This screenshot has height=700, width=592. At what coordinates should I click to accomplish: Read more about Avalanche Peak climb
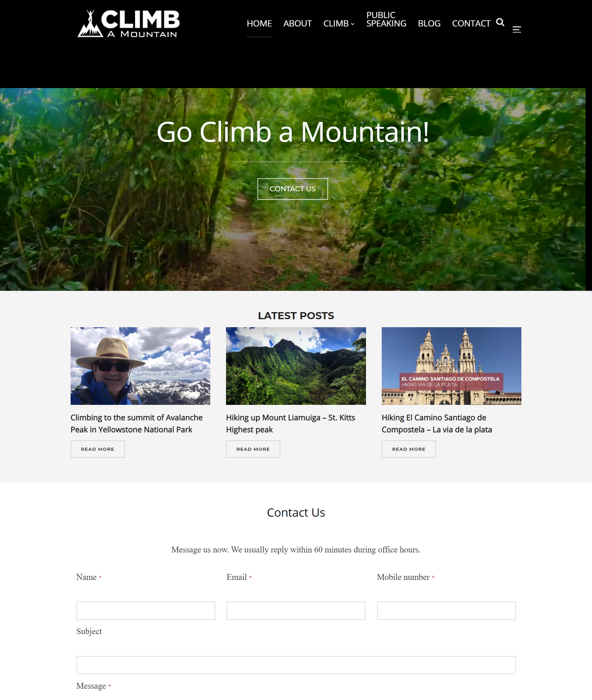tap(98, 449)
